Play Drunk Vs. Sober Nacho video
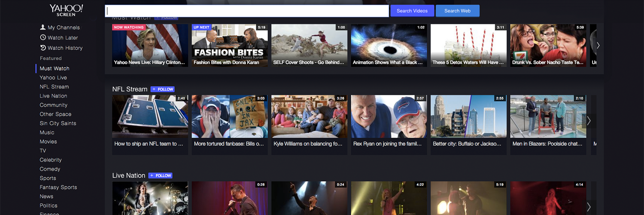This screenshot has height=215, width=644. point(548,45)
